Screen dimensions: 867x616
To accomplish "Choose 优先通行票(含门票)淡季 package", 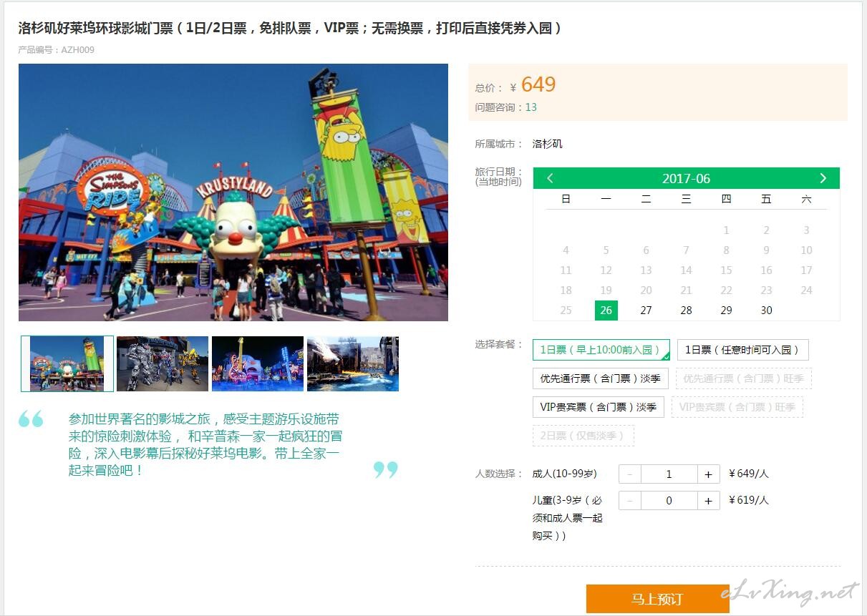I will pyautogui.click(x=600, y=378).
